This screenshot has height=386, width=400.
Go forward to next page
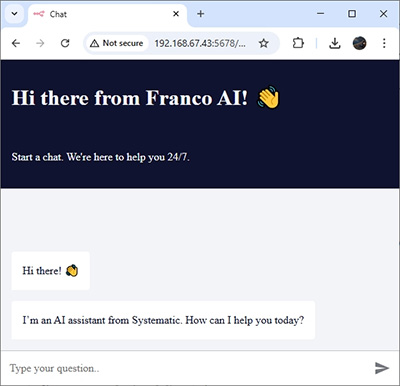[40, 43]
